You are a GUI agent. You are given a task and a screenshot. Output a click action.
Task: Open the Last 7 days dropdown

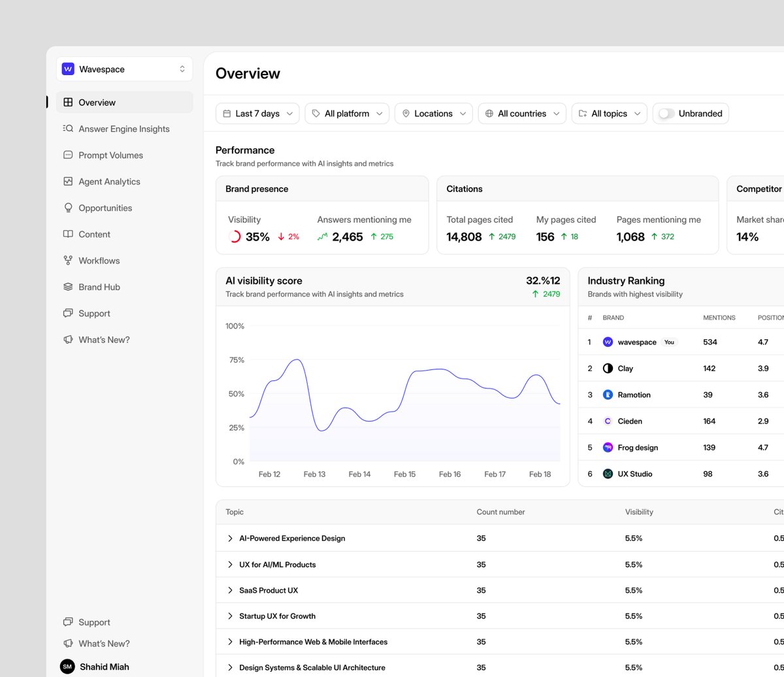(x=258, y=114)
